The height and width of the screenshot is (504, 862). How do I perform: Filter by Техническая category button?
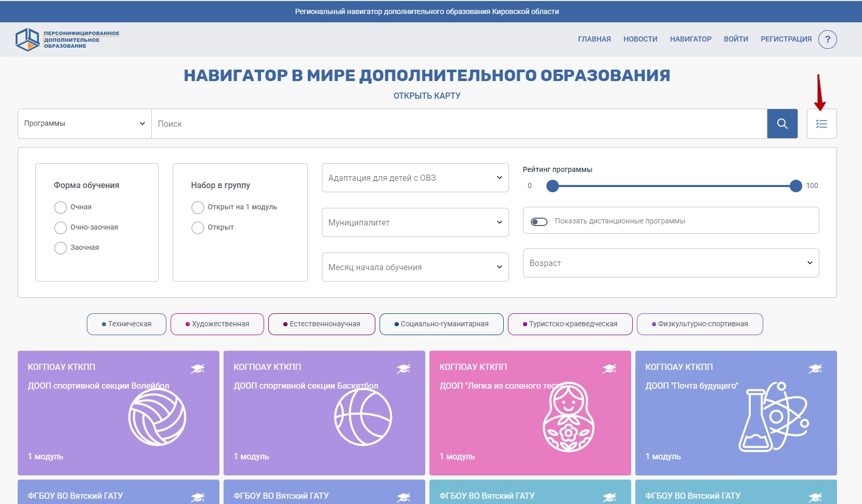(126, 324)
